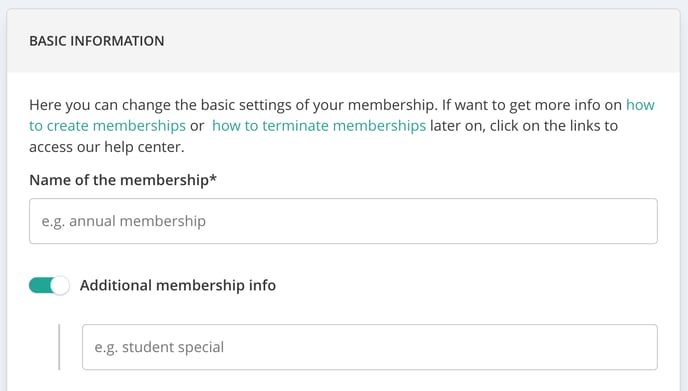688x391 pixels.
Task: Click the vertical indent bar beside student special field
Action: [x=59, y=347]
